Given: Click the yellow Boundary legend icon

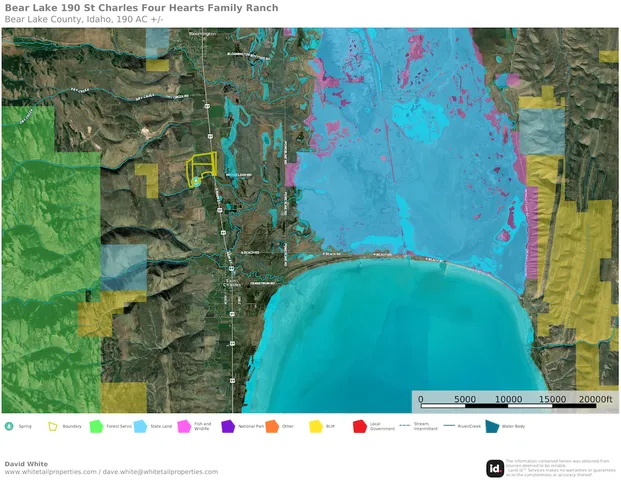Looking at the screenshot, I should (x=53, y=426).
